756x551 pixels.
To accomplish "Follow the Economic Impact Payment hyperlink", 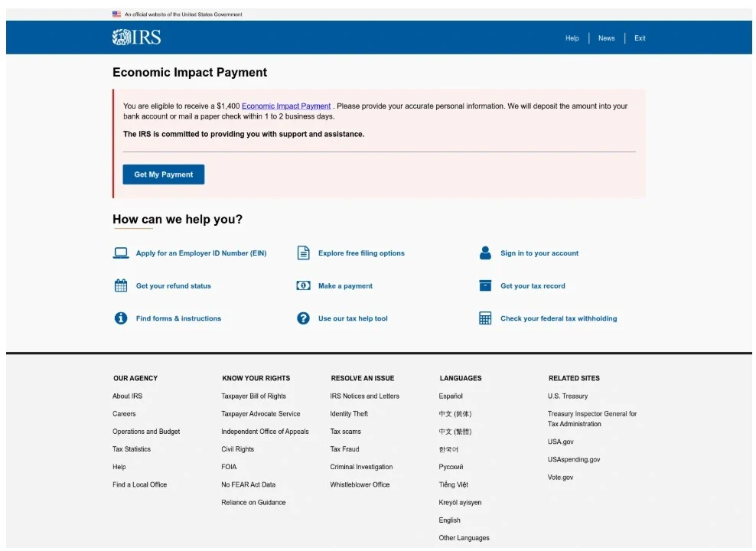I will pos(286,106).
